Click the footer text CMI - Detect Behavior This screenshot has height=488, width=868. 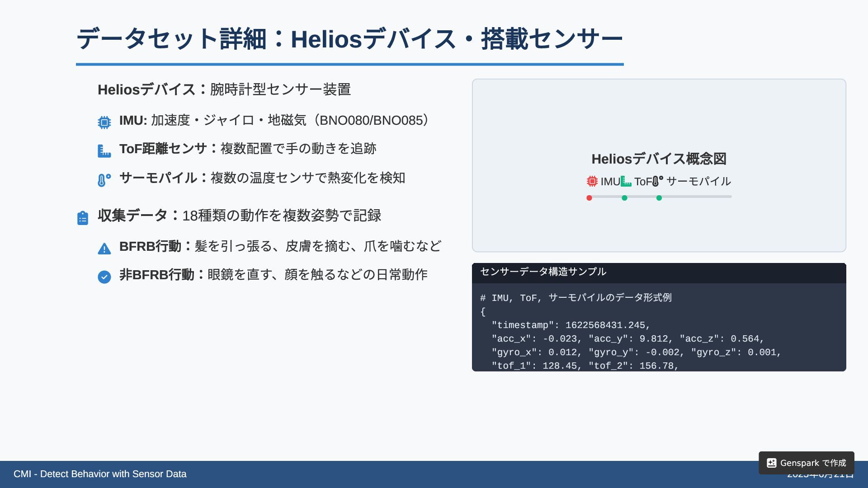[x=100, y=474]
